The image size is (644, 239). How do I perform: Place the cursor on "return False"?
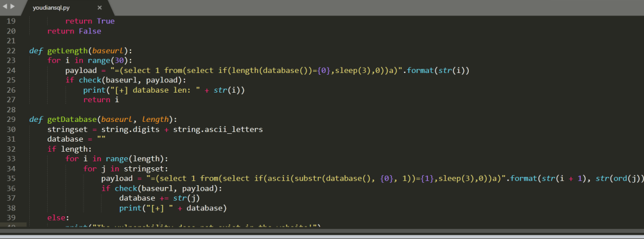click(75, 31)
